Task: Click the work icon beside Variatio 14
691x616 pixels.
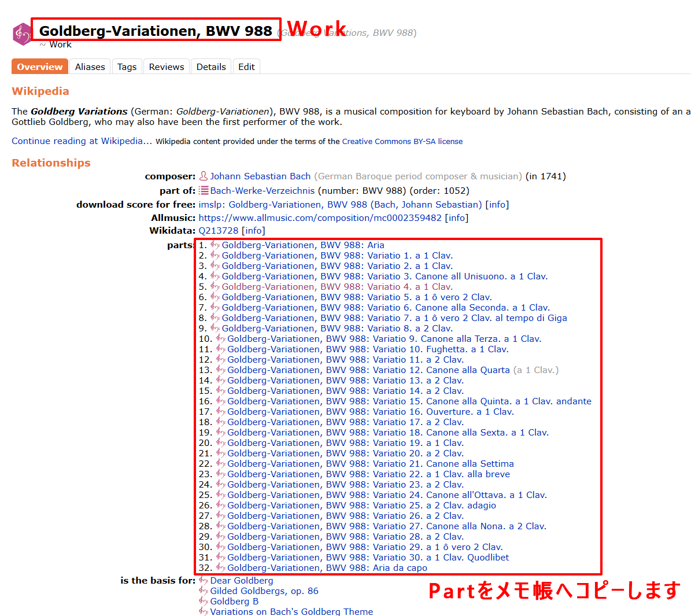Action: coord(221,390)
